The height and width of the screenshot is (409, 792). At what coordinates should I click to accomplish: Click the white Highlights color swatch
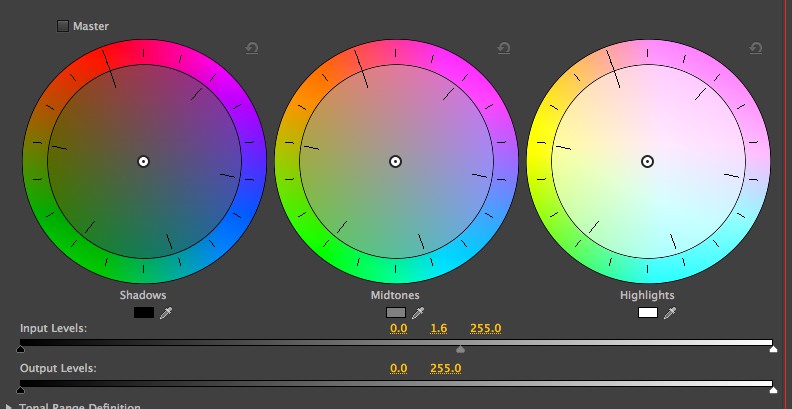tap(648, 313)
